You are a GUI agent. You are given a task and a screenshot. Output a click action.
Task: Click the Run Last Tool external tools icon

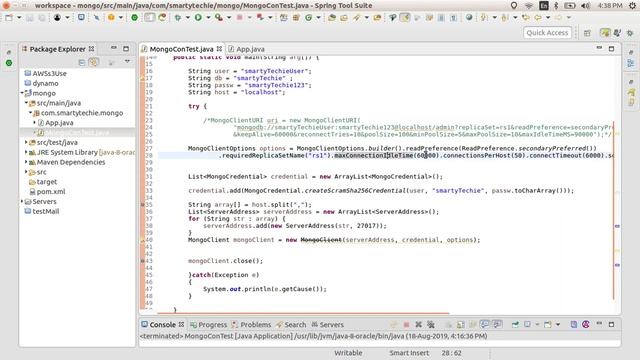pos(219,18)
